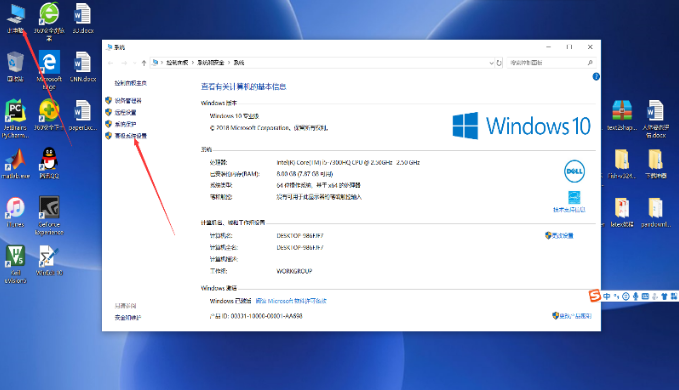This screenshot has height=390, width=679.
Task: Click the address bar location icon
Action: (x=155, y=63)
